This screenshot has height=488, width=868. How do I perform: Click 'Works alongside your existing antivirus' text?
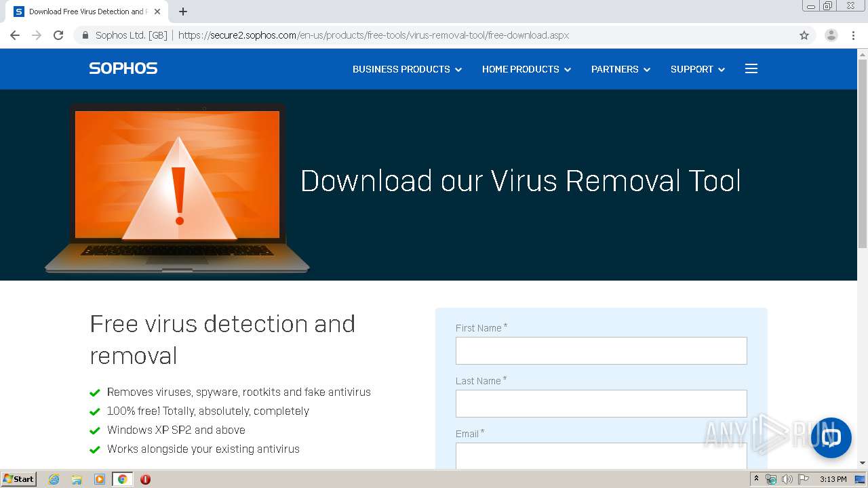click(x=203, y=449)
